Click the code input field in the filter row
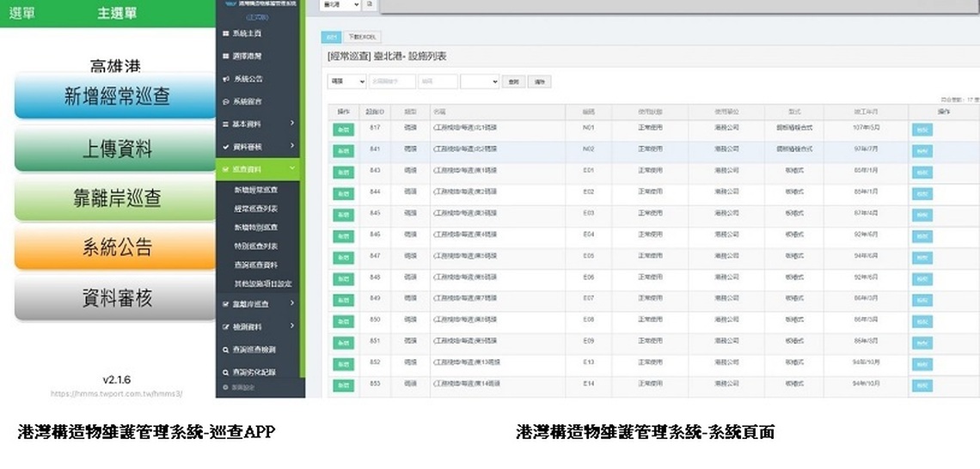Image resolution: width=980 pixels, height=469 pixels. tap(438, 82)
